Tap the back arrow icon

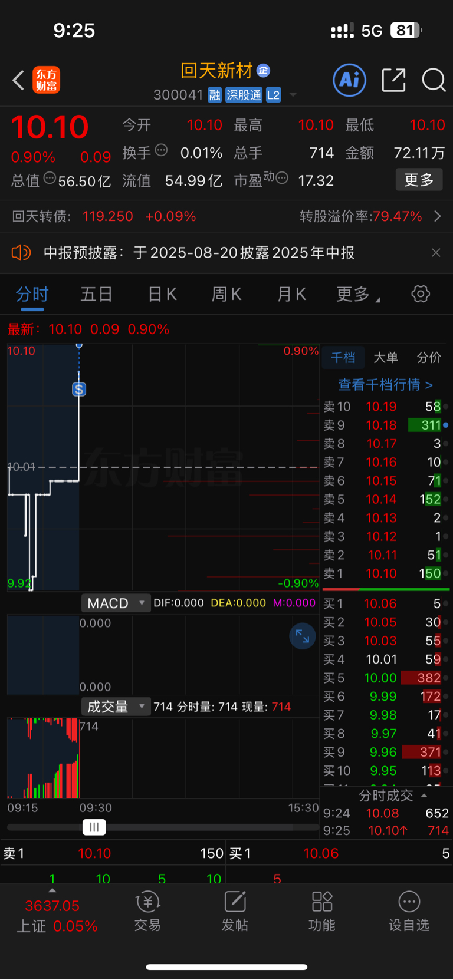click(18, 80)
